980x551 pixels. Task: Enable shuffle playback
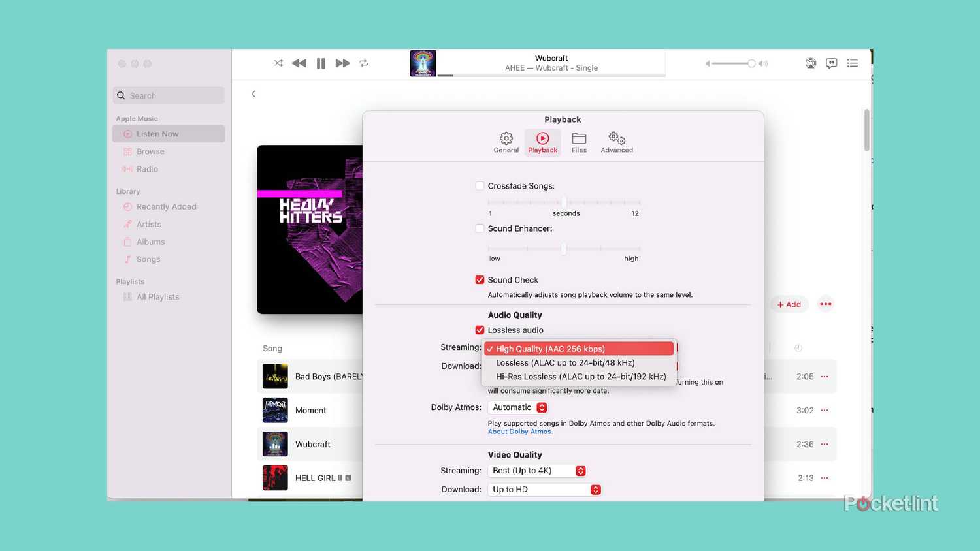click(x=278, y=63)
